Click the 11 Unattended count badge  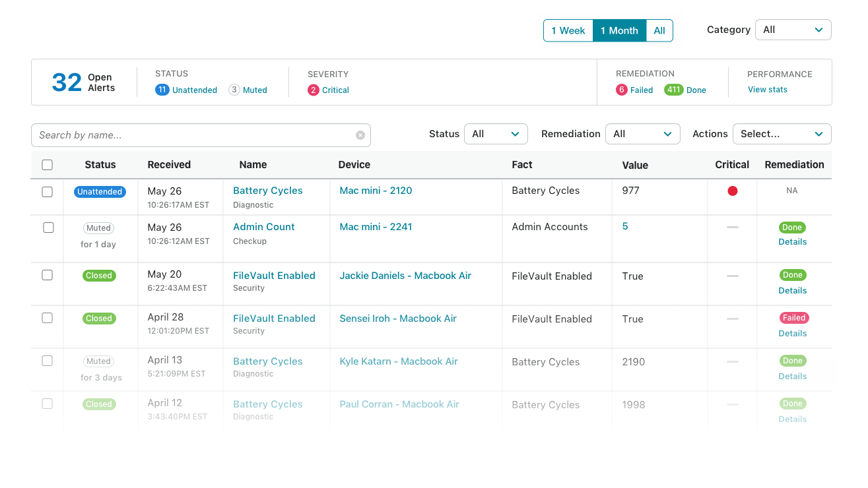(162, 90)
